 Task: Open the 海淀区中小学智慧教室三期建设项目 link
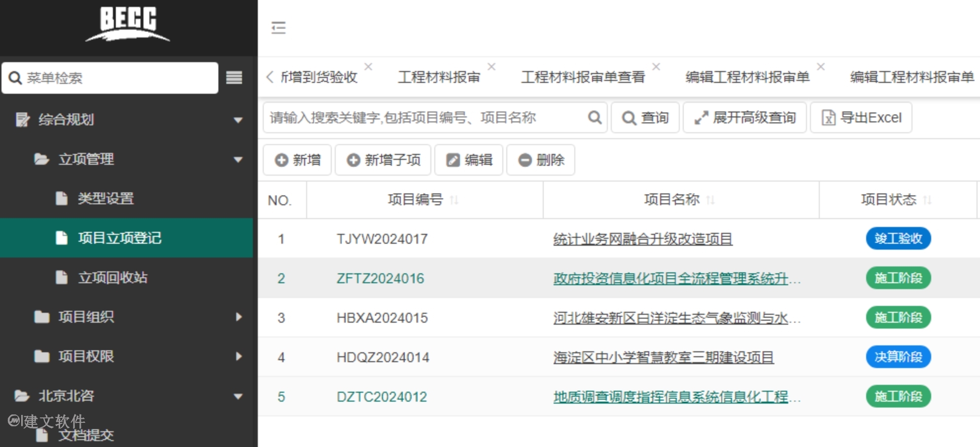pos(664,357)
